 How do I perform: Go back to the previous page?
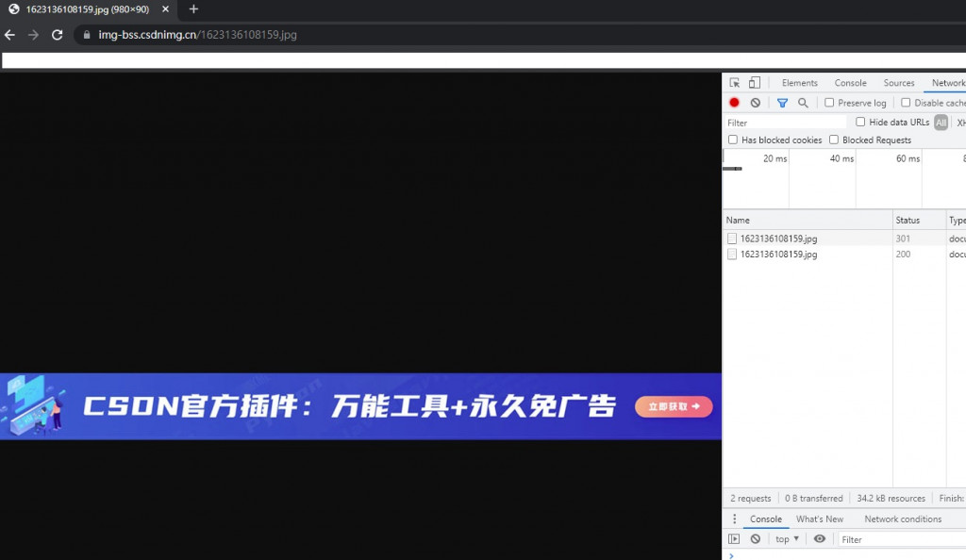click(x=9, y=35)
